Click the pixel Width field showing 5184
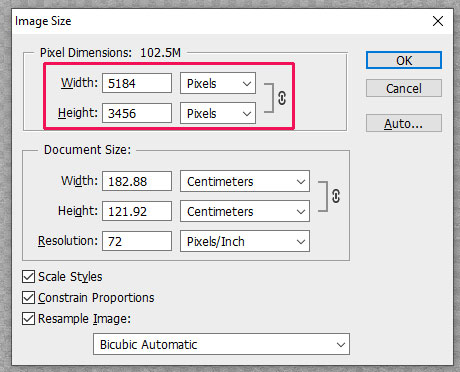 tap(137, 83)
